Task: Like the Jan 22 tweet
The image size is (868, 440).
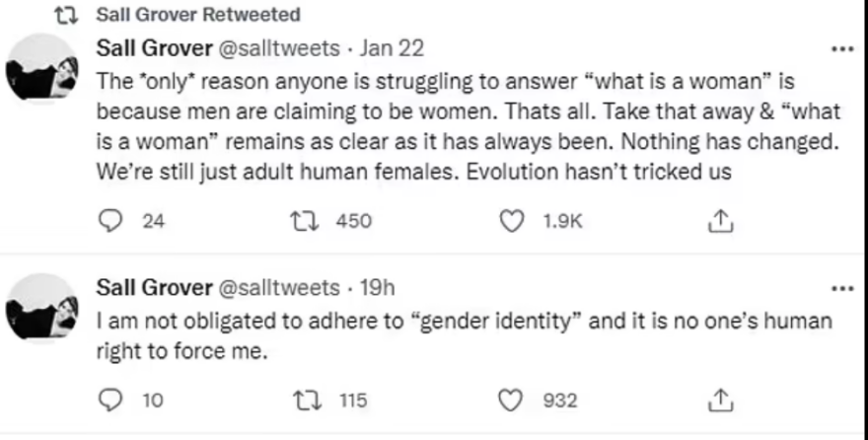Action: tap(512, 222)
